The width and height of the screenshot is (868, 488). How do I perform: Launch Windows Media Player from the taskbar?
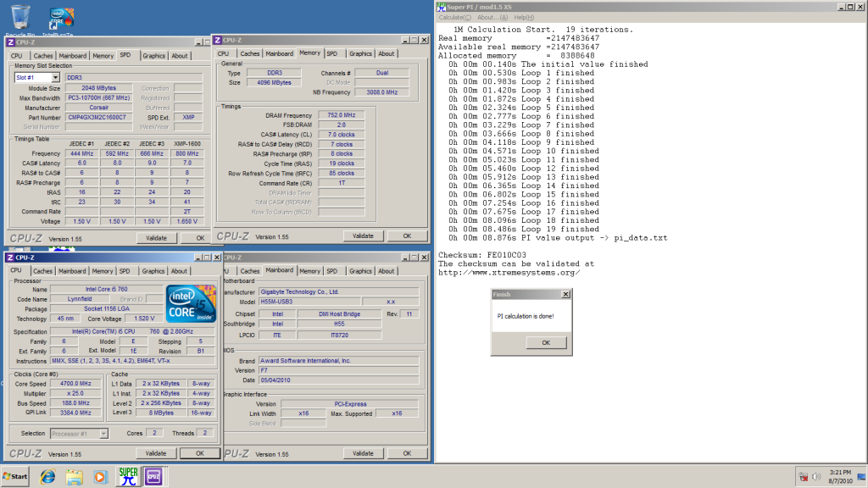click(x=100, y=476)
